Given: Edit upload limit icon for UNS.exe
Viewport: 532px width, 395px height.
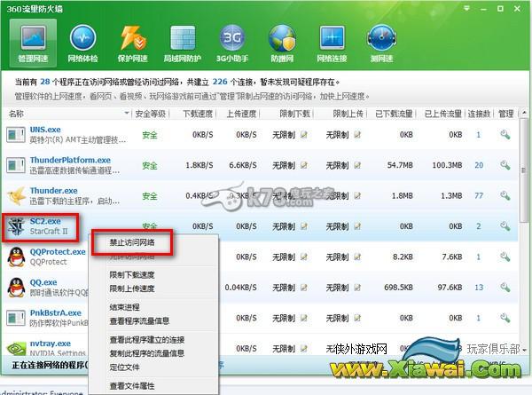Looking at the screenshot, I should [357, 135].
